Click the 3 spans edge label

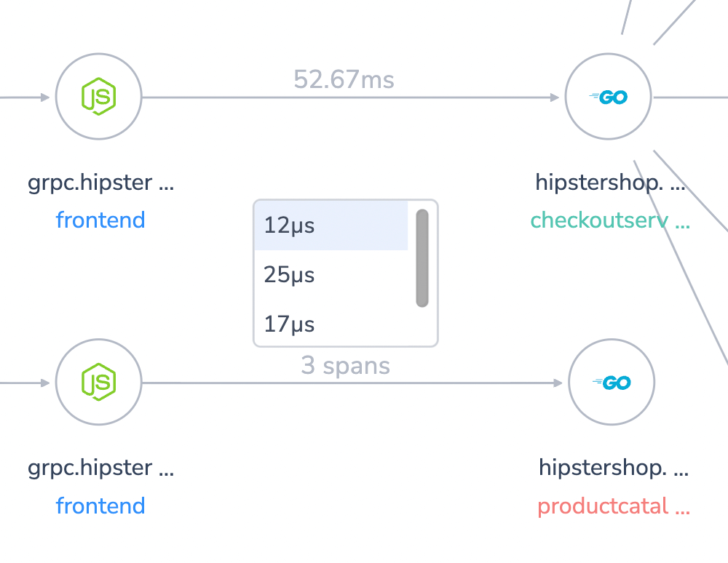pyautogui.click(x=345, y=365)
